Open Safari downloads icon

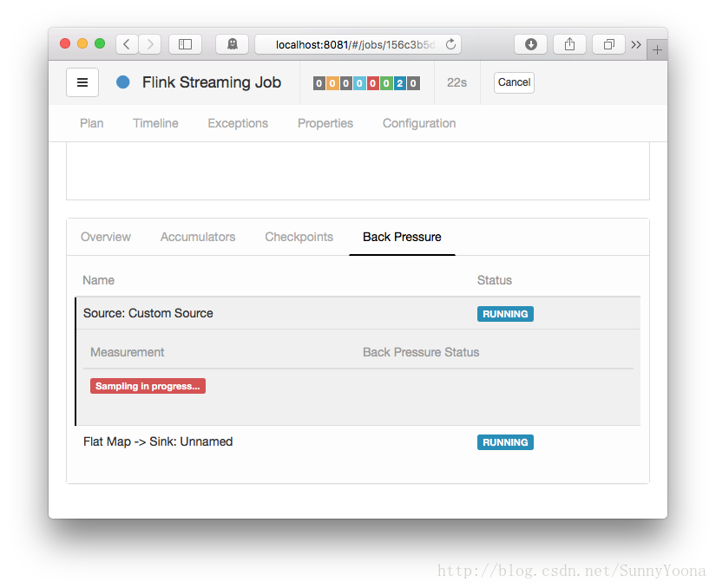pyautogui.click(x=530, y=44)
